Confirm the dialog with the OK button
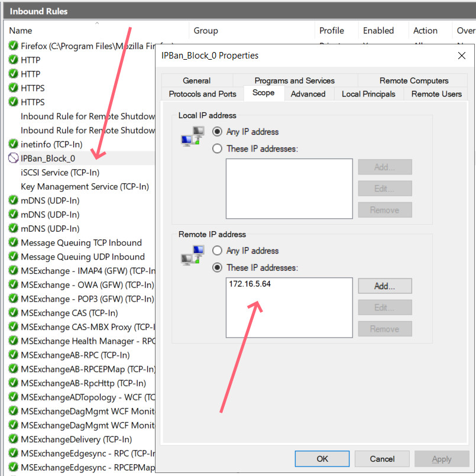The image size is (476, 476). (322, 459)
